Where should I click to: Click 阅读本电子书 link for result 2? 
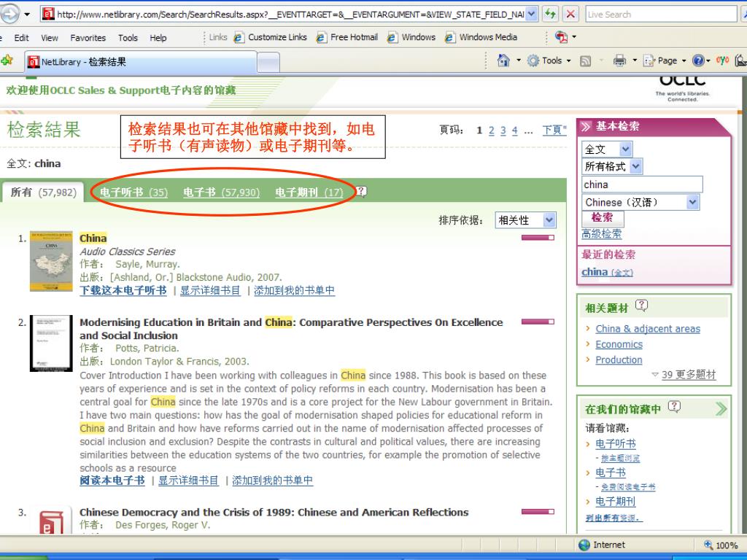[x=112, y=481]
